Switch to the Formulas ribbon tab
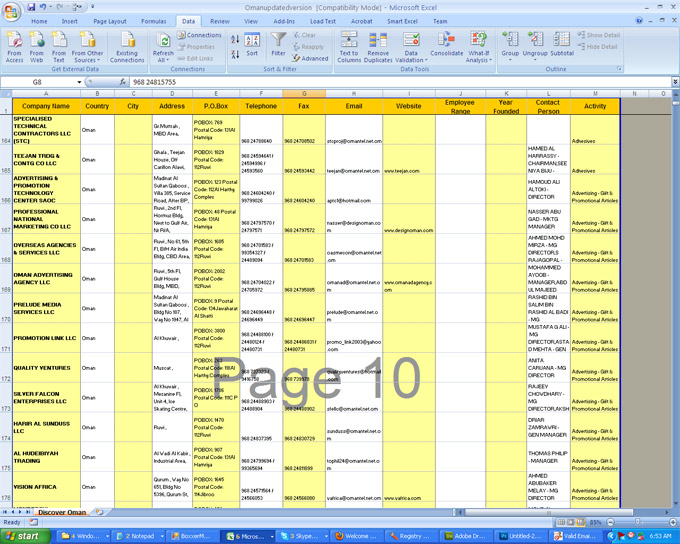Image resolution: width=680 pixels, height=544 pixels. pyautogui.click(x=153, y=20)
